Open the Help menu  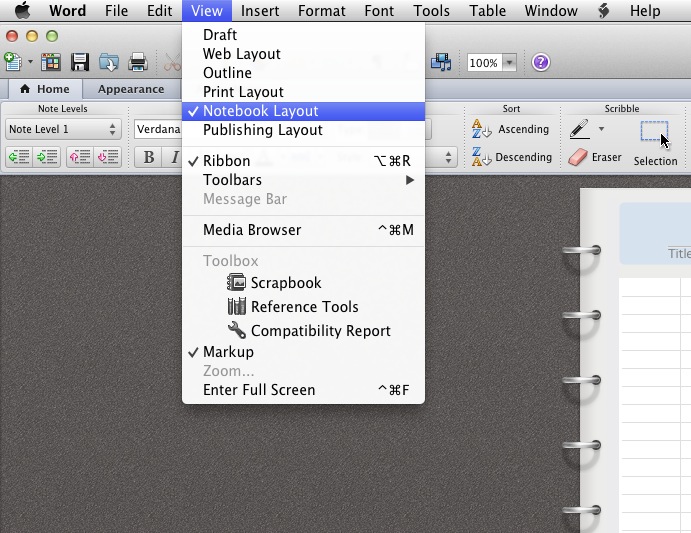tap(645, 11)
